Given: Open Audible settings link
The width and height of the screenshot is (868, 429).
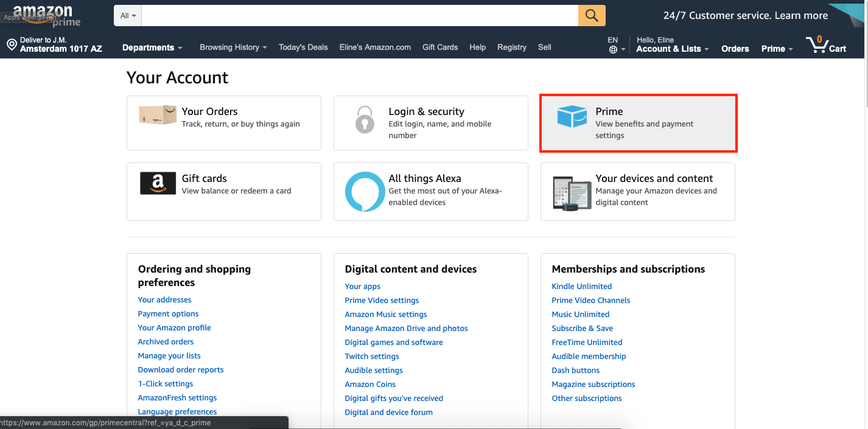Looking at the screenshot, I should [374, 370].
